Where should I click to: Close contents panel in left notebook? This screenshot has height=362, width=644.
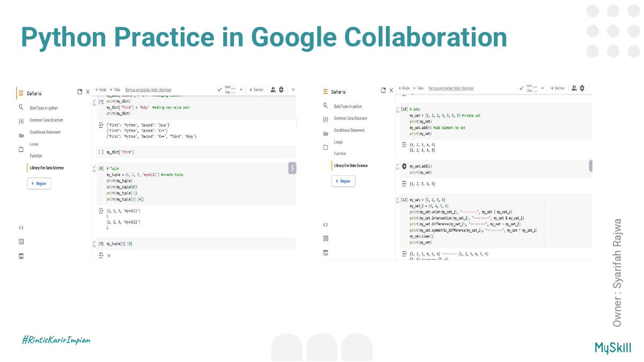point(87,92)
